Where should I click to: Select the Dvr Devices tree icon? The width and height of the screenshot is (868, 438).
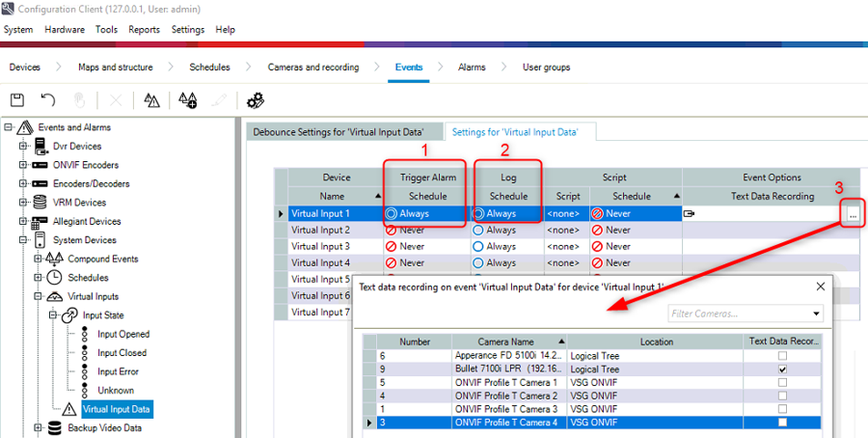[x=41, y=146]
